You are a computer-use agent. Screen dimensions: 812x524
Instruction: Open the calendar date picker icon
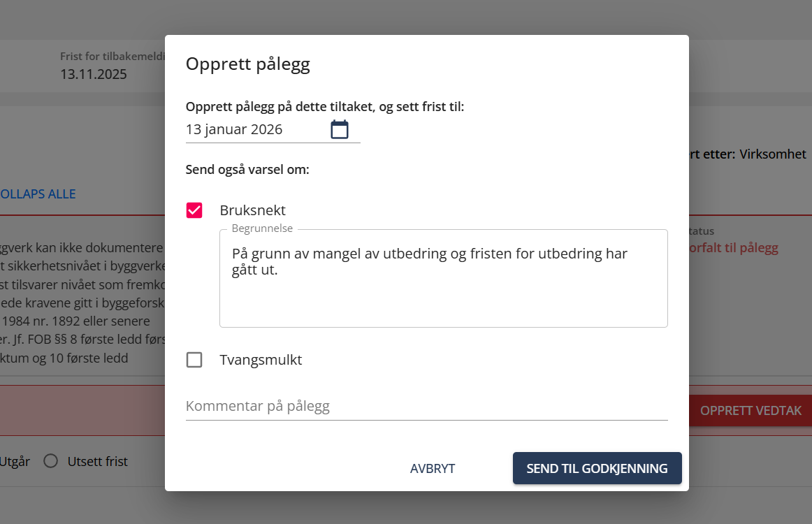(x=339, y=129)
